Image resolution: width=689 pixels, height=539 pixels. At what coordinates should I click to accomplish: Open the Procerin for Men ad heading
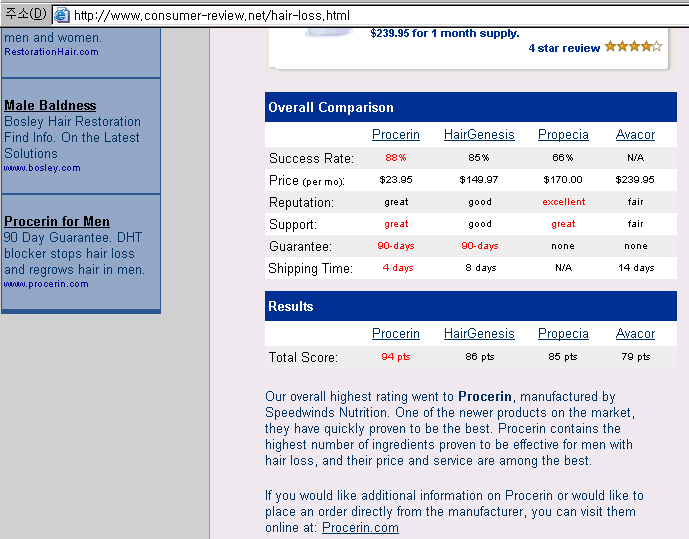pyautogui.click(x=57, y=221)
